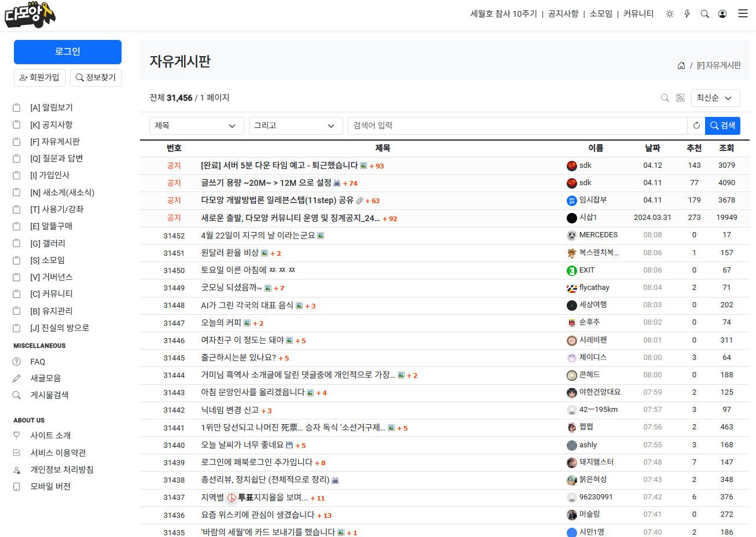Click the 검색어 입력 search field
The height and width of the screenshot is (537, 756).
coord(518,126)
